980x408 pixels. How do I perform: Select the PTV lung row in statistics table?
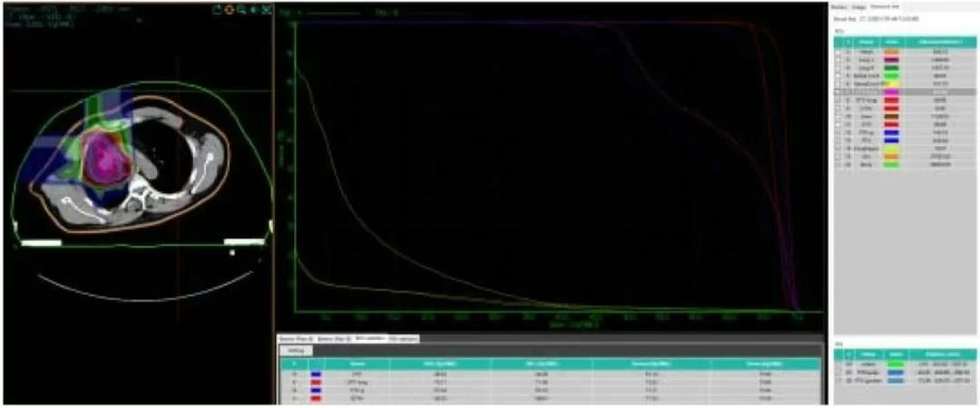pos(550,383)
